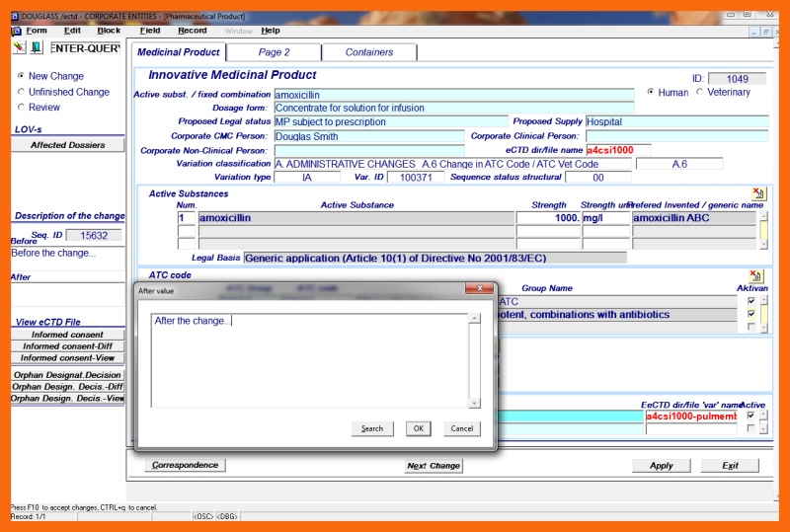Click the Orphan Design. Decis.-View button
790x532 pixels.
[x=67, y=398]
